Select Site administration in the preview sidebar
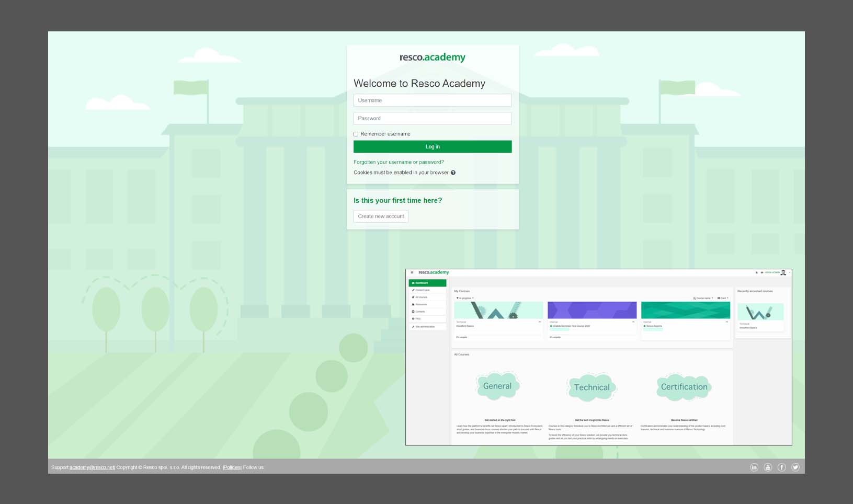853x504 pixels. click(427, 327)
